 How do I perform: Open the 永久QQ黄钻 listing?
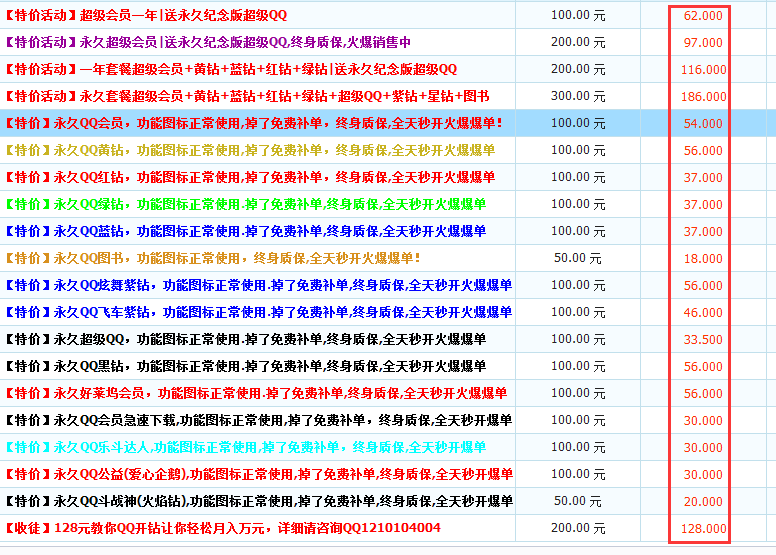(x=250, y=150)
